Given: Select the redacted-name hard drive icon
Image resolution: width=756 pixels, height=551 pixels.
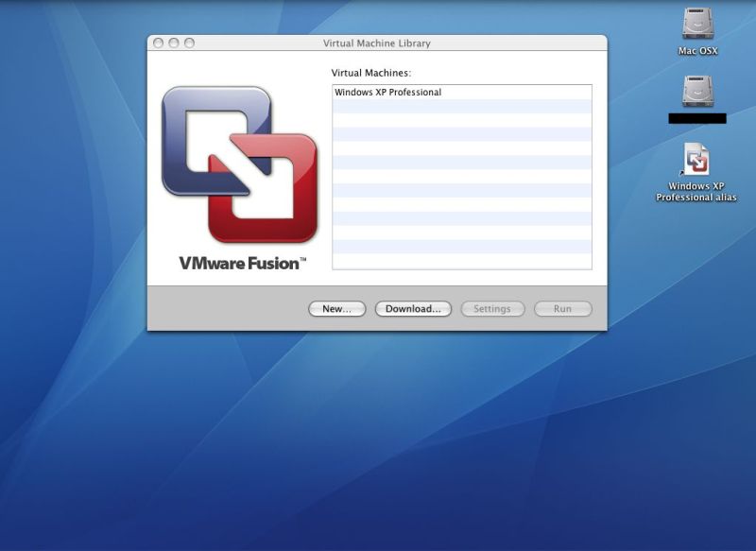Looking at the screenshot, I should 697,91.
